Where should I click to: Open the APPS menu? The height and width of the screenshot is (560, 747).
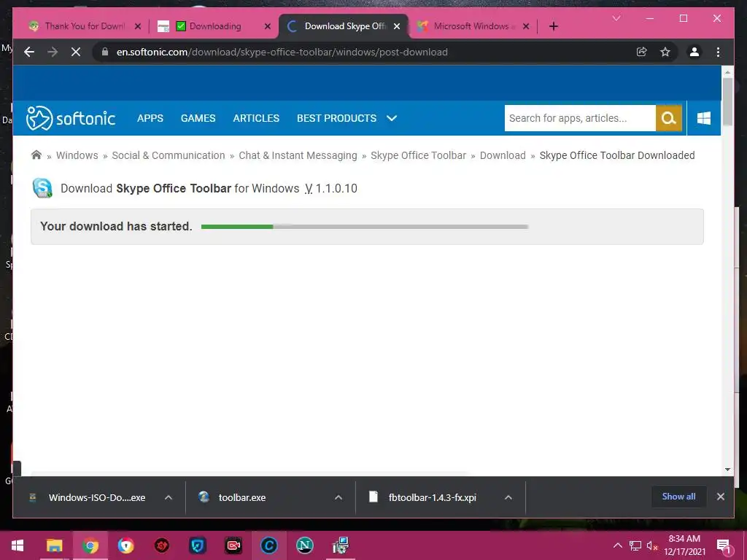point(150,118)
